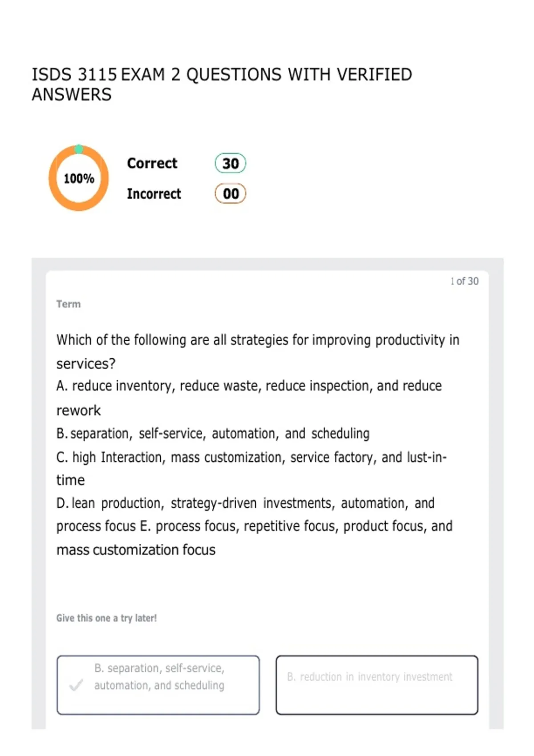
Task: Click option C about high interaction
Action: tap(251, 468)
